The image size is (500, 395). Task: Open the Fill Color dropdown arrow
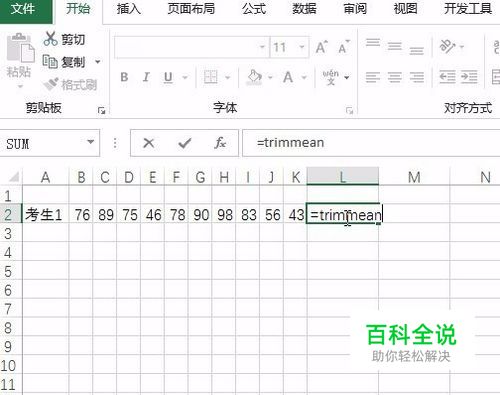(270, 78)
